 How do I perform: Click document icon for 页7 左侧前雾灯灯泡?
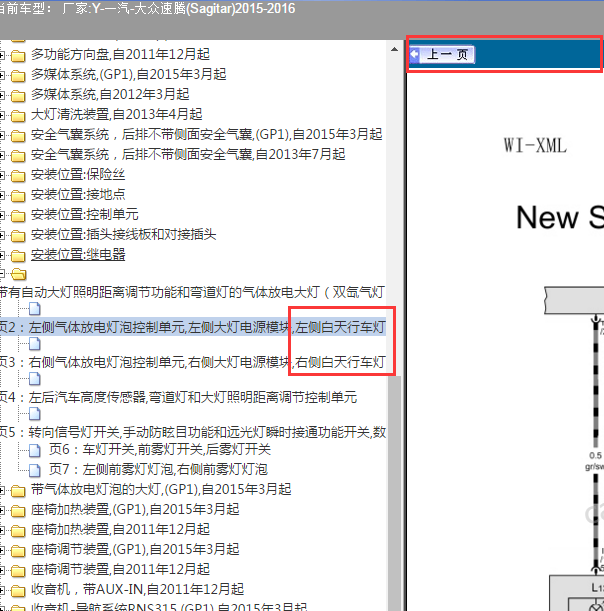coord(35,471)
